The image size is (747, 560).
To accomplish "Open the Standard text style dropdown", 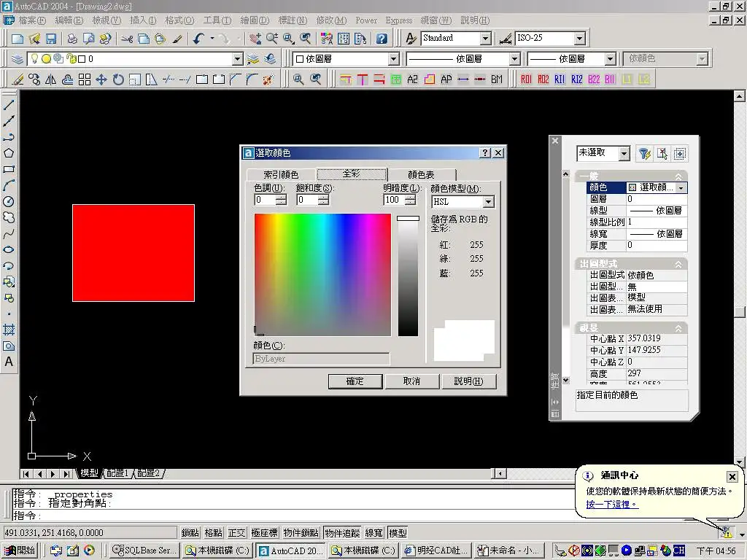I will [x=485, y=39].
